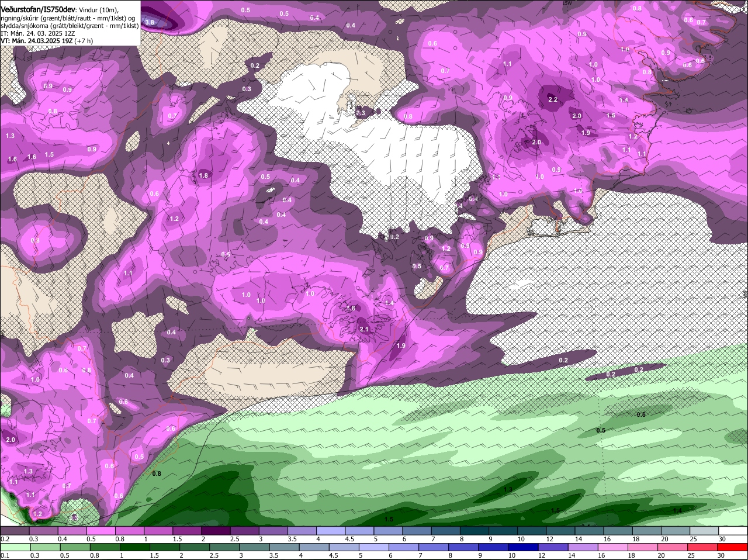Click the 30 label in the top legend row

tap(721, 539)
